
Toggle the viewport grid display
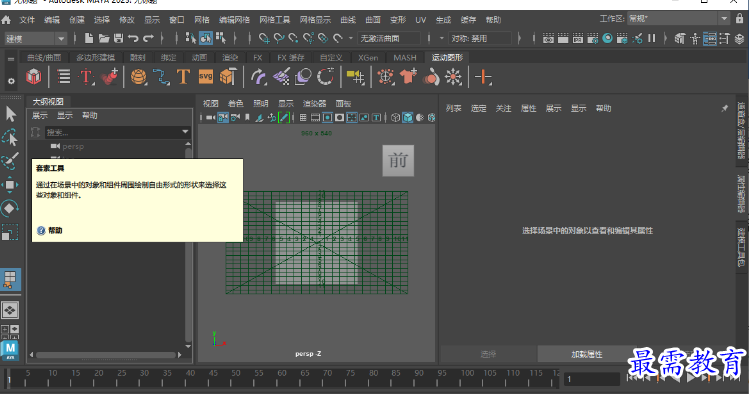coord(303,117)
